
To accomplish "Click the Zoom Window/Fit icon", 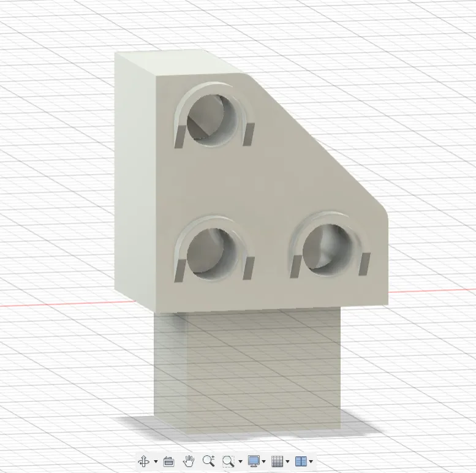I will [x=229, y=461].
